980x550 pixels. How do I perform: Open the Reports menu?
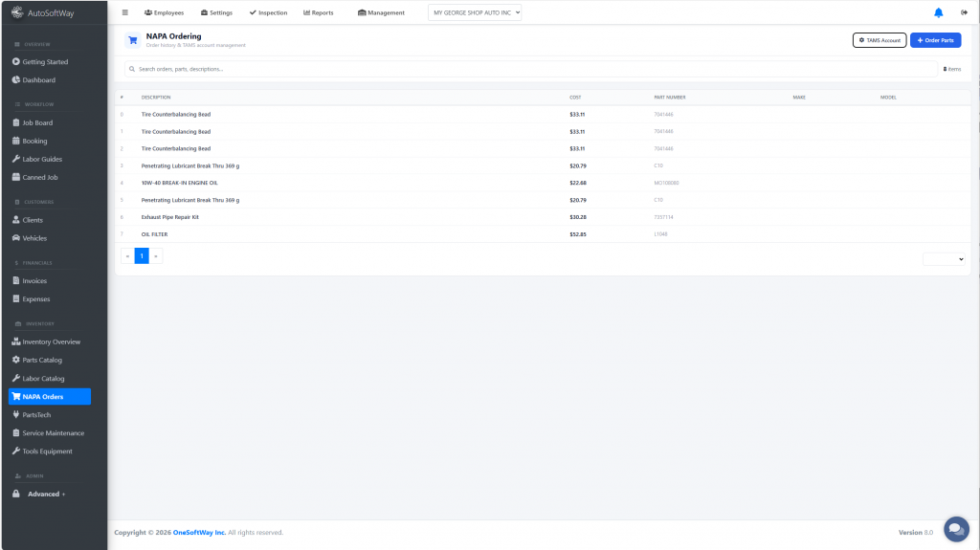point(319,12)
